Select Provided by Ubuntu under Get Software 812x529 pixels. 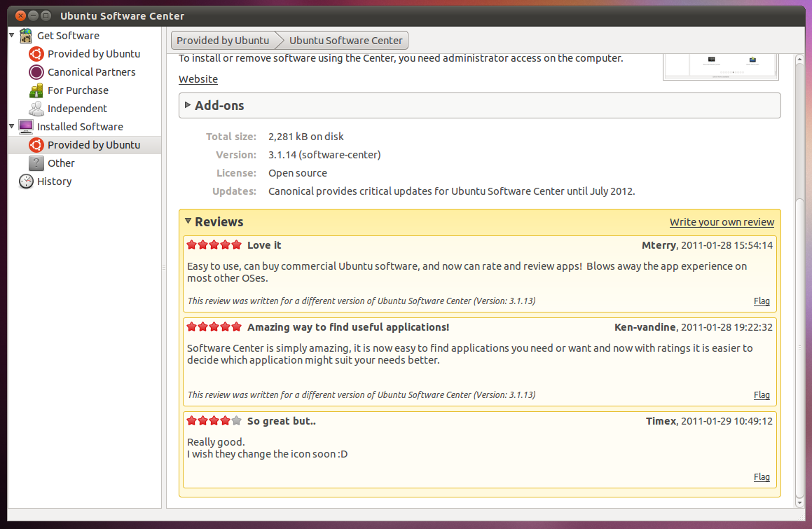click(x=94, y=54)
